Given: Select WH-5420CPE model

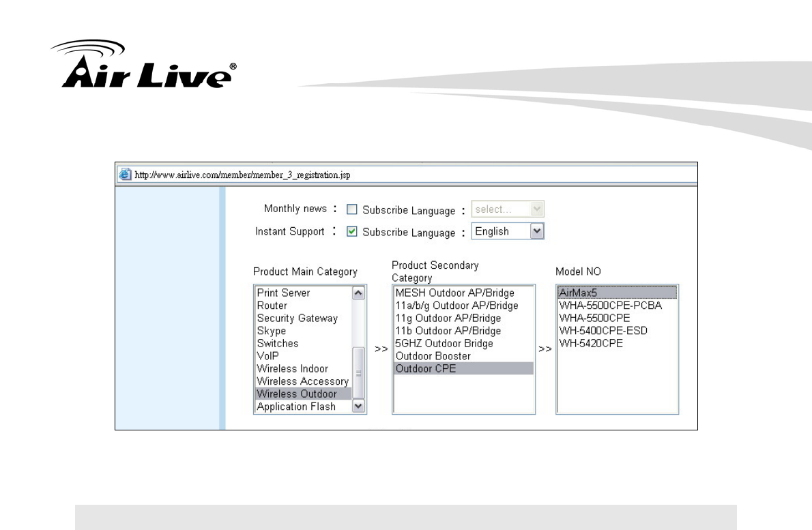Looking at the screenshot, I should coord(618,343).
